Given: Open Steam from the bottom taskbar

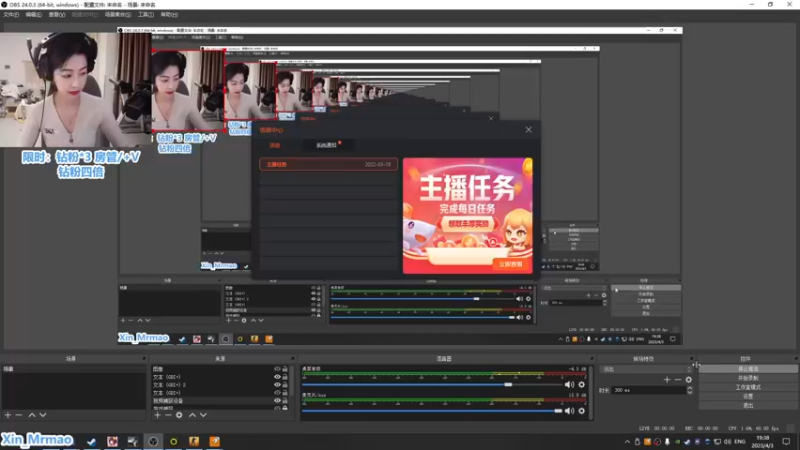Looking at the screenshot, I should [x=91, y=441].
